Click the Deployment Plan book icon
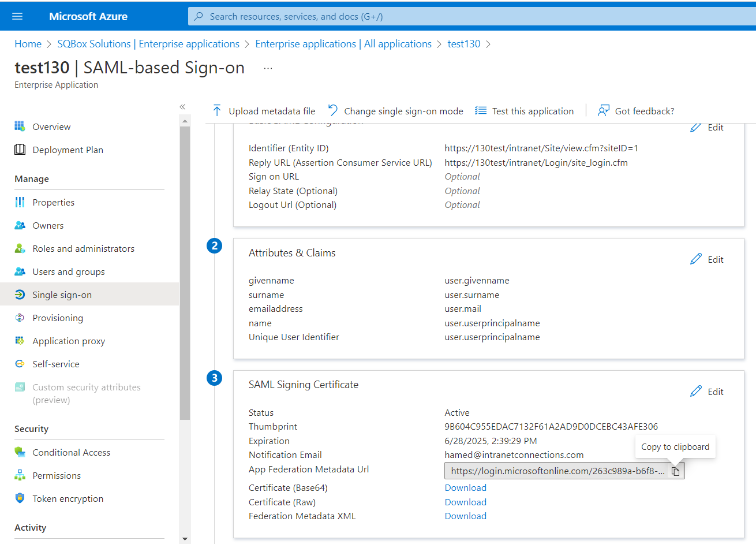The width and height of the screenshot is (756, 544). 20,150
